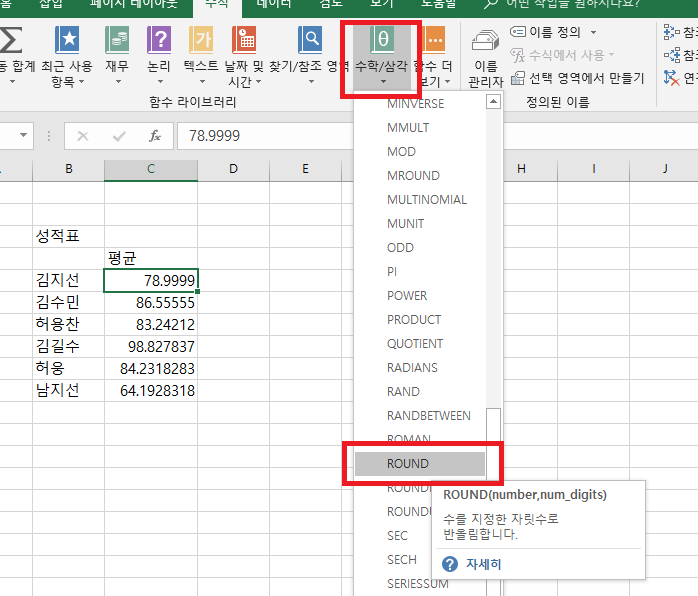The width and height of the screenshot is (698, 596).
Task: Select the cell containing 98.827837
Action: [x=151, y=347]
